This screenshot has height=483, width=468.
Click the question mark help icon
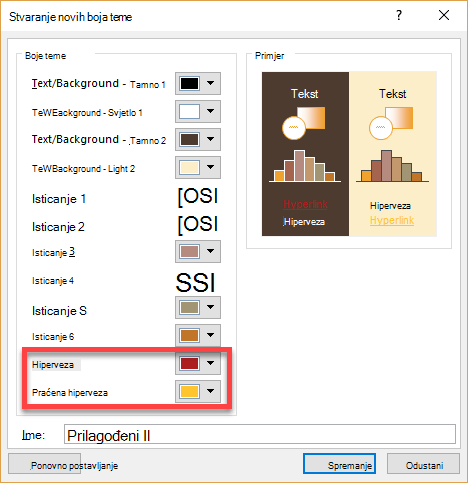coord(399,15)
